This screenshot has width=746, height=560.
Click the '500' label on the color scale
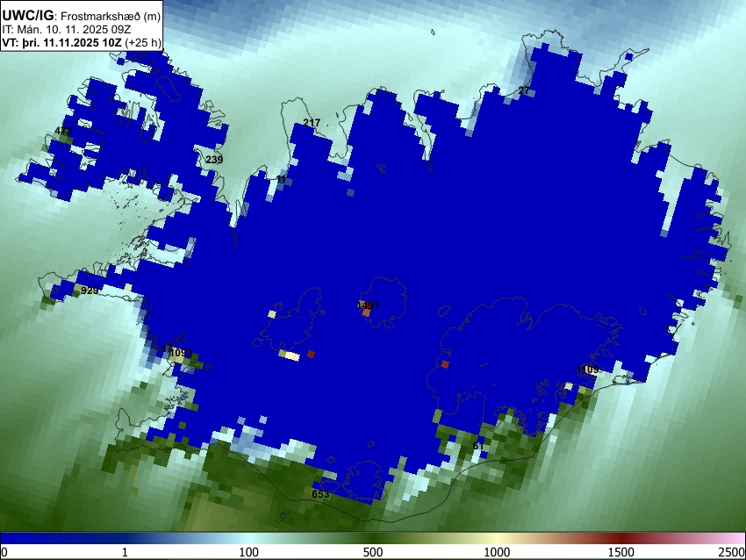pos(372,552)
